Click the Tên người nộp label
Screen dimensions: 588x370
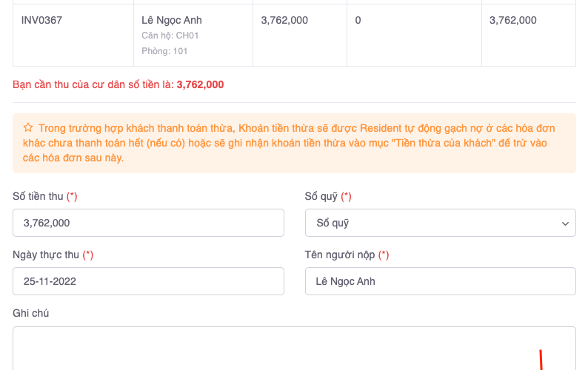pyautogui.click(x=341, y=255)
